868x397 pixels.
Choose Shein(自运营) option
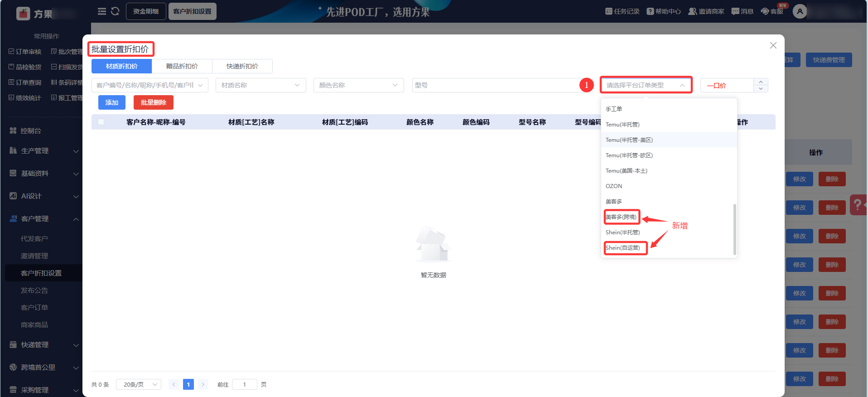pyautogui.click(x=669, y=247)
